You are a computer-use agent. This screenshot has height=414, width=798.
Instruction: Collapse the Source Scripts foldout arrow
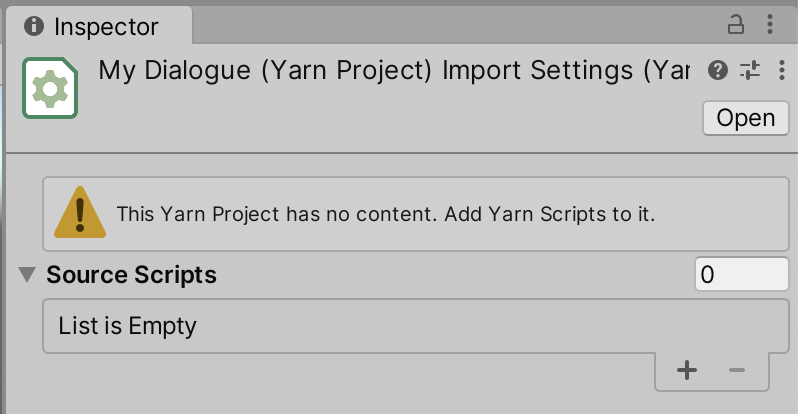tap(27, 274)
